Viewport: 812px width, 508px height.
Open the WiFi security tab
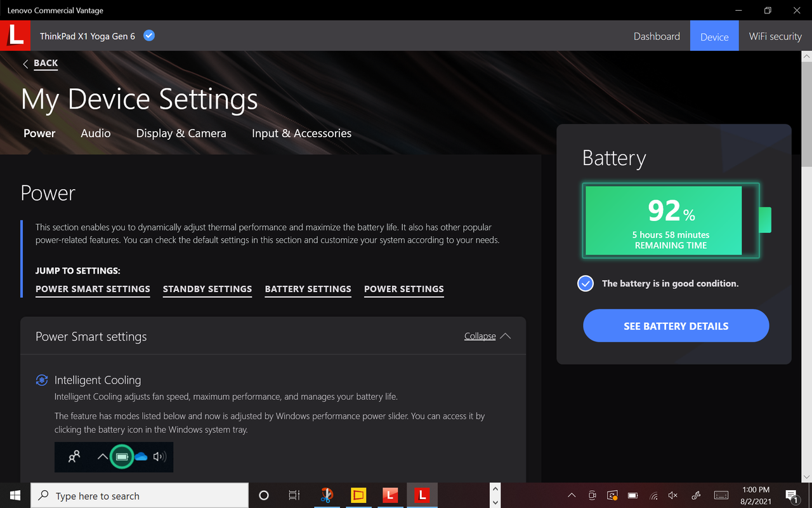point(775,36)
